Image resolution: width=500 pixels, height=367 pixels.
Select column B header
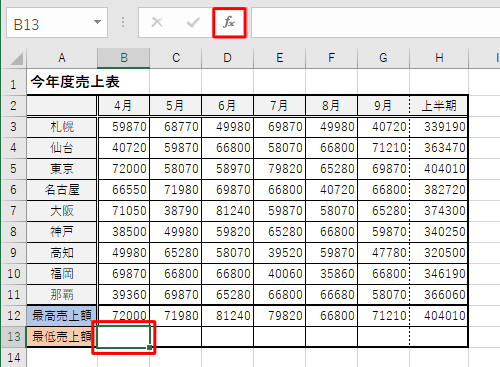pos(124,58)
